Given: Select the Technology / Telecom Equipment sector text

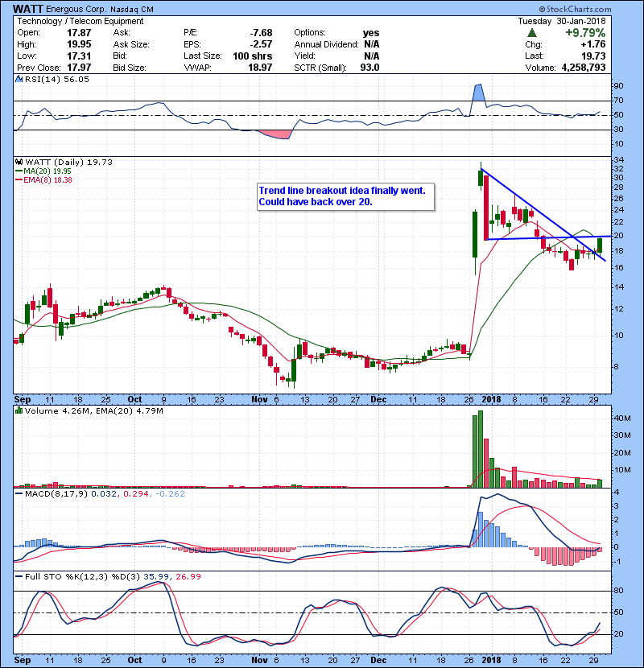Looking at the screenshot, I should click(80, 21).
